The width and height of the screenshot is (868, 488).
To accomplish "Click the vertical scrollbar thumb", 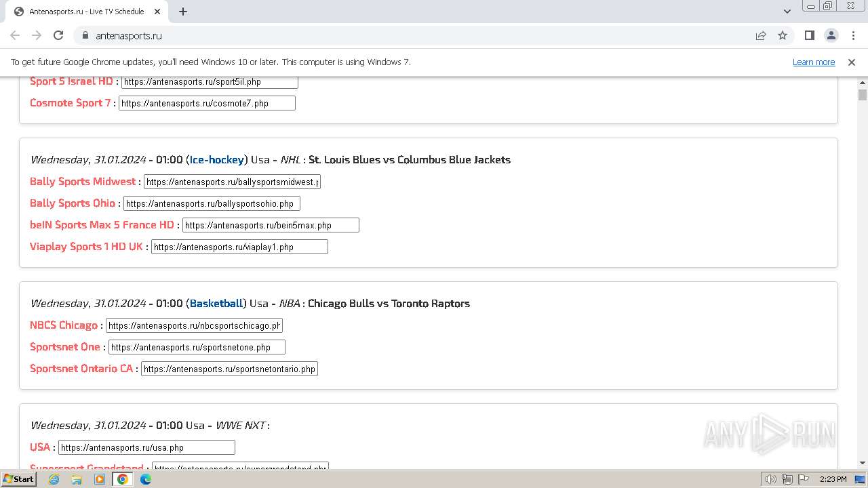I will [863, 95].
